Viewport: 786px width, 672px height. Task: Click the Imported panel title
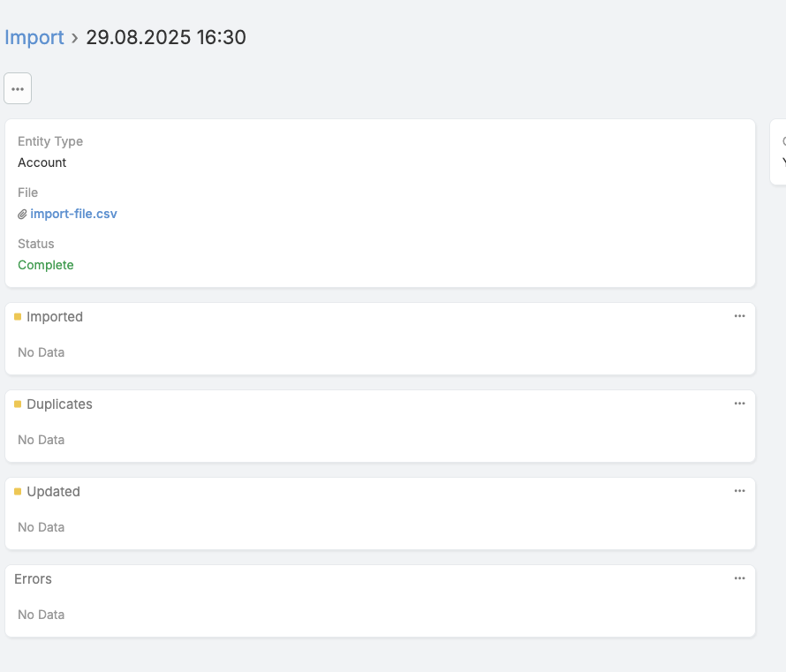point(55,317)
